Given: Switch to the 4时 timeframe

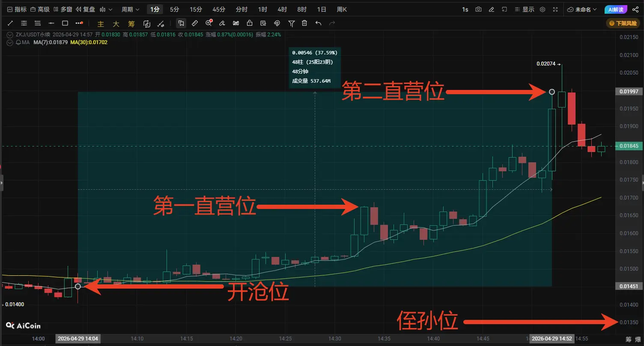Looking at the screenshot, I should click(282, 9).
